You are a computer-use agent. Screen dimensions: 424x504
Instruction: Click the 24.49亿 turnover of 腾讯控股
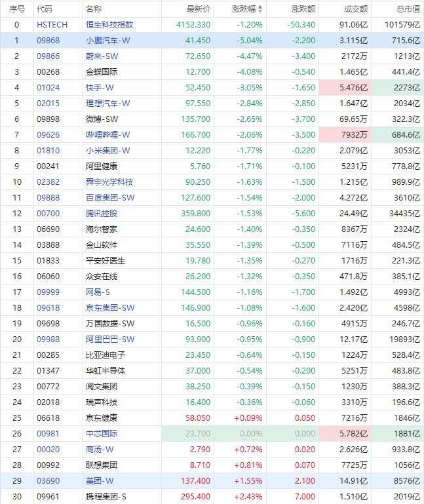(x=354, y=214)
